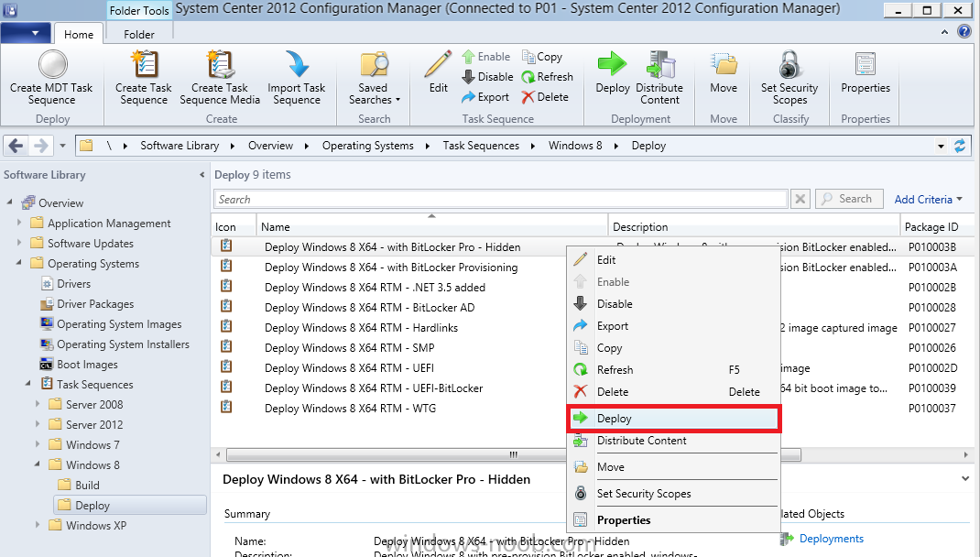Open Create Task Sequence Media wizard
The height and width of the screenshot is (557, 980).
point(220,78)
